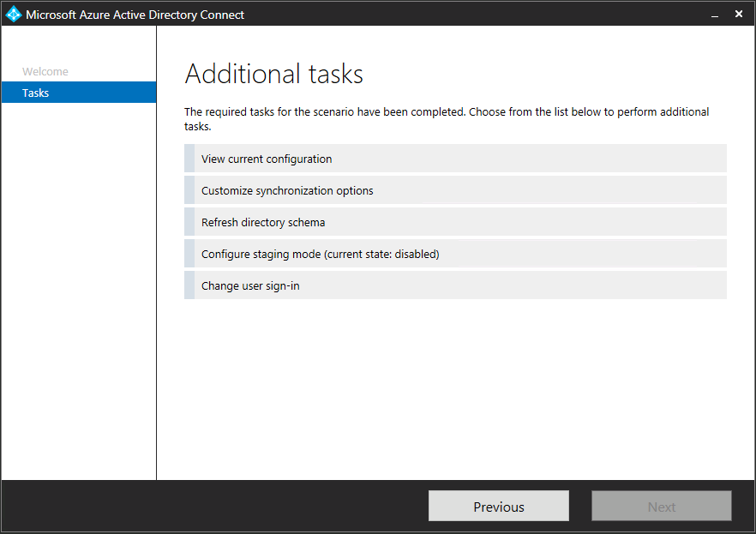Image resolution: width=756 pixels, height=534 pixels.
Task: Select the Tasks step in sidebar
Action: click(79, 93)
